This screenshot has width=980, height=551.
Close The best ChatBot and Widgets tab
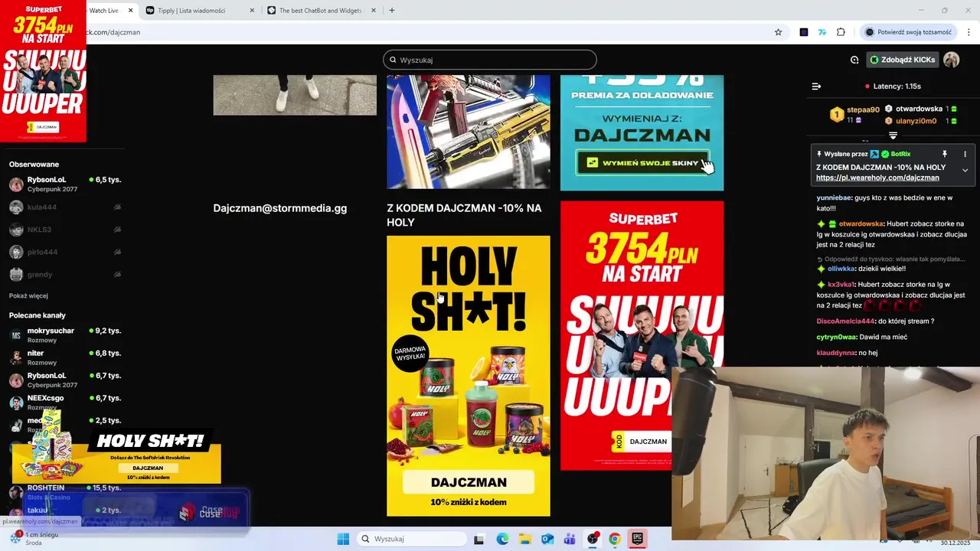click(374, 11)
